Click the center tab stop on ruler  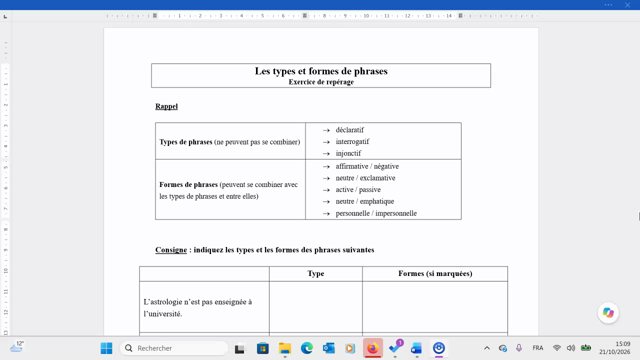pos(304,16)
